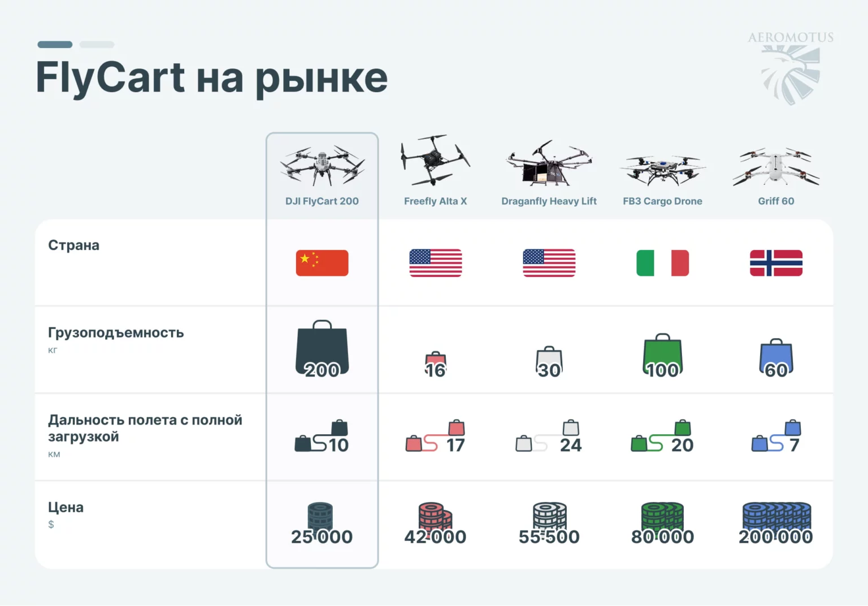This screenshot has height=606, width=868.
Task: Click the Draganfly Heavy Lift label
Action: click(x=549, y=201)
